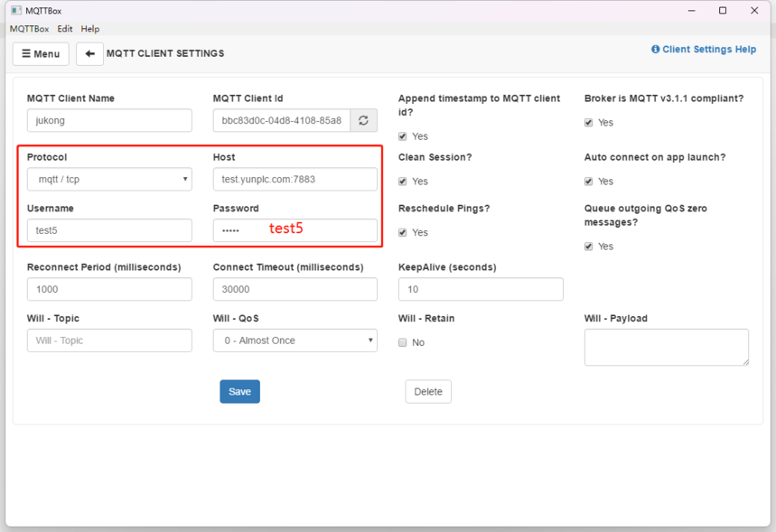Screen dimensions: 776x532
Task: Expand the Will - QoS dropdown
Action: [x=295, y=341]
